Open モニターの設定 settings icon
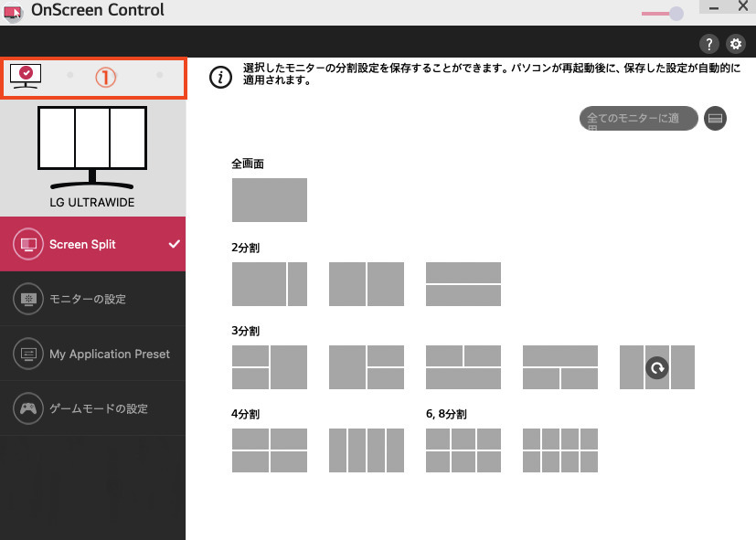 coord(27,299)
